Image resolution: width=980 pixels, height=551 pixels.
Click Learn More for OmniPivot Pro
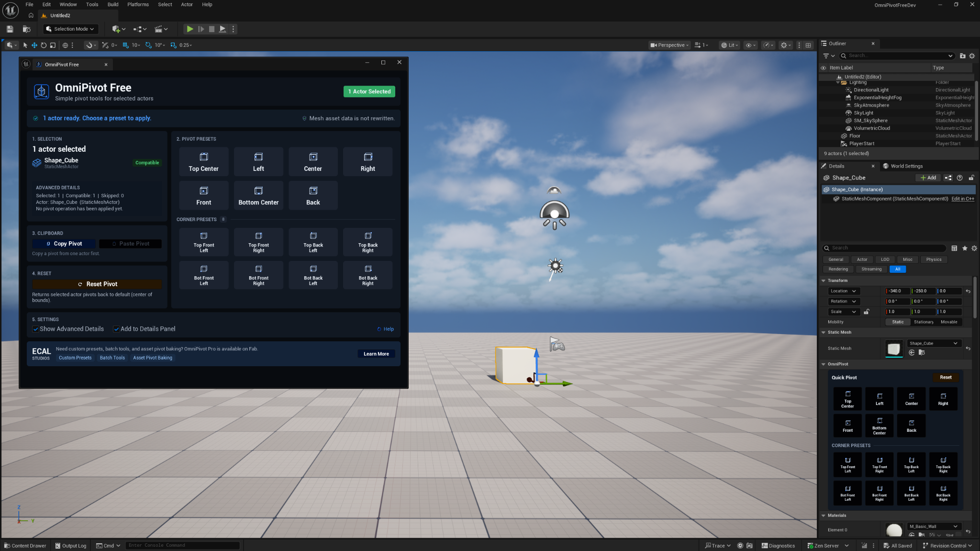pyautogui.click(x=376, y=354)
